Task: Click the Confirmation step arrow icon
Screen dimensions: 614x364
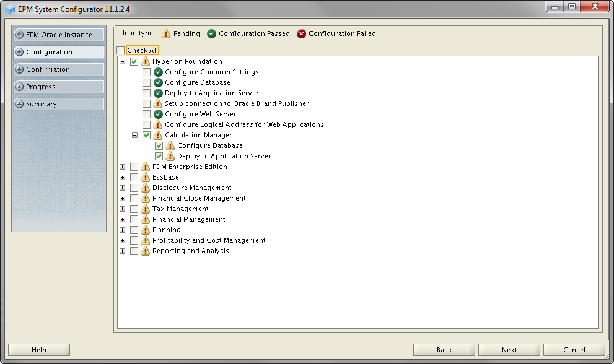Action: click(x=20, y=70)
